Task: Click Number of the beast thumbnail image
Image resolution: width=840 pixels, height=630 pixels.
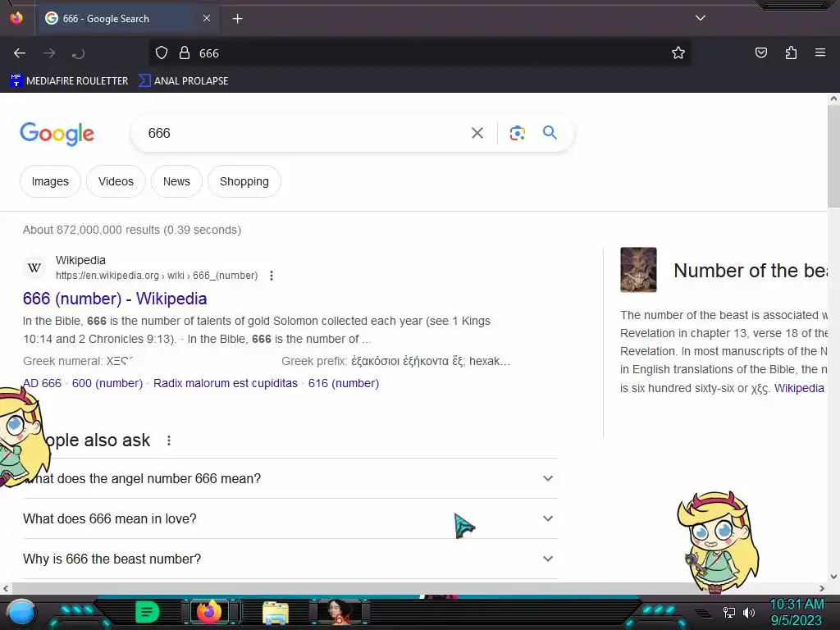Action: (638, 269)
